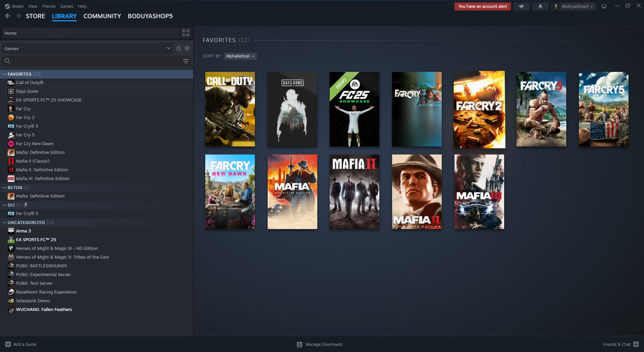Click Friends & Chat link
The height and width of the screenshot is (352, 644).
[x=616, y=344]
